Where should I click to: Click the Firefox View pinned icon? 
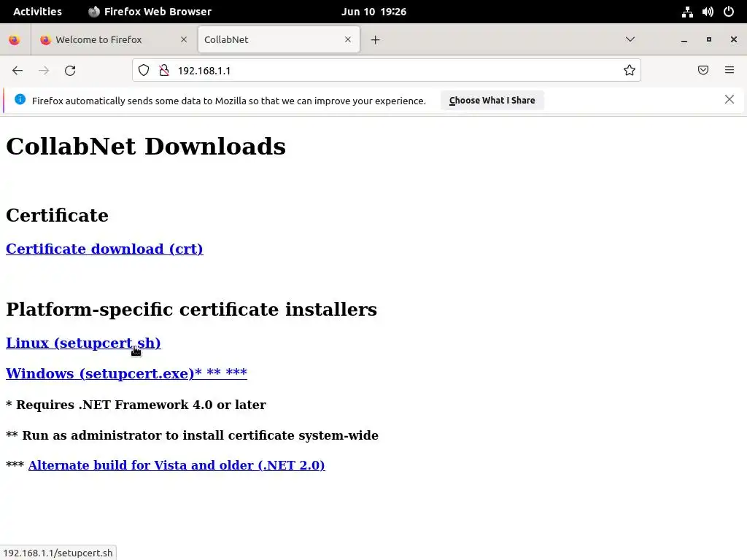coord(15,39)
